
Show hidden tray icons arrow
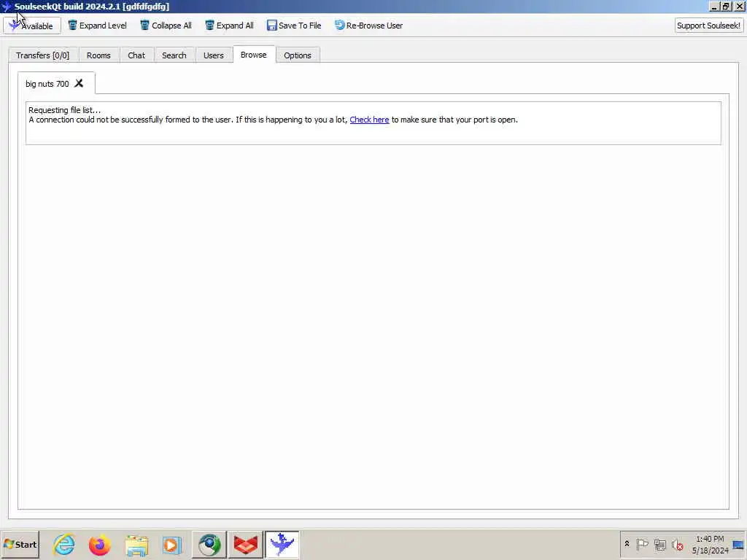click(627, 544)
